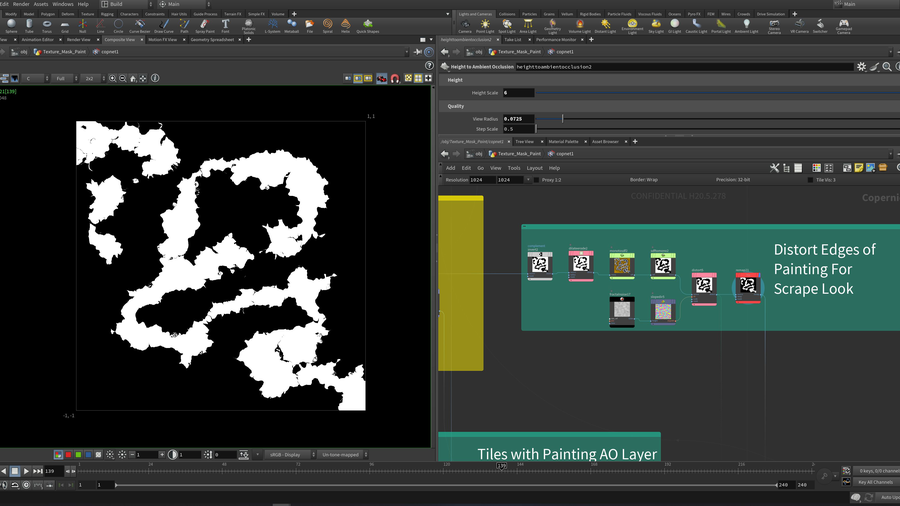Select the Font shelf tool
This screenshot has width=900, height=506.
[x=226, y=25]
